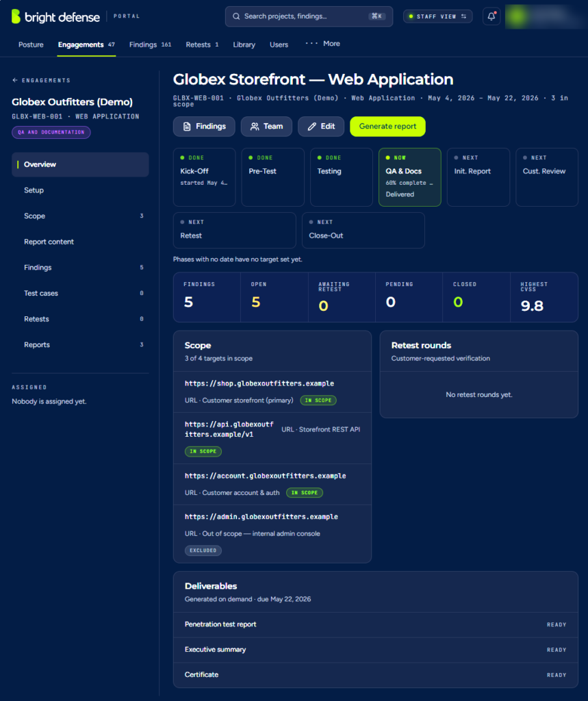This screenshot has height=701, width=588.
Task: Open Findings in the sidebar
Action: point(81,268)
